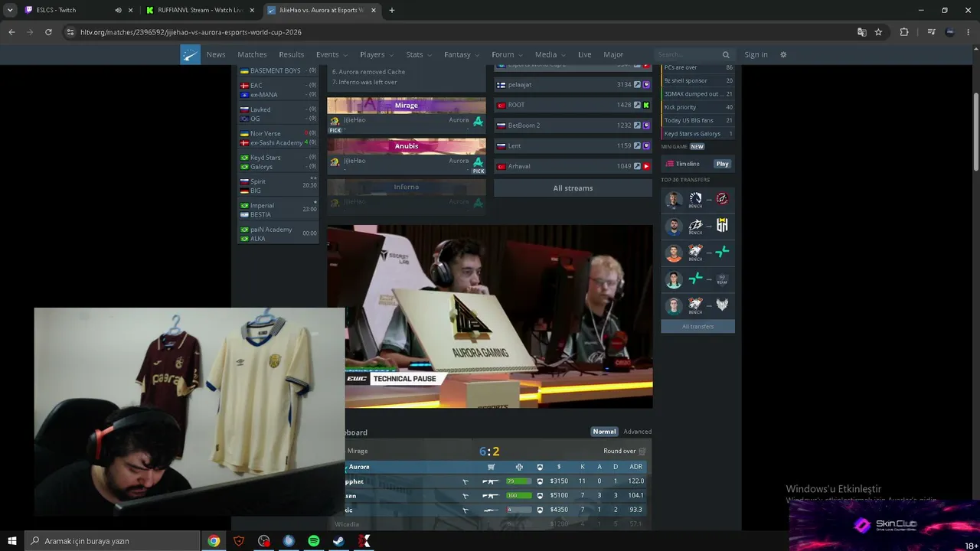Open the Spirit vs BIG match link

279,186
